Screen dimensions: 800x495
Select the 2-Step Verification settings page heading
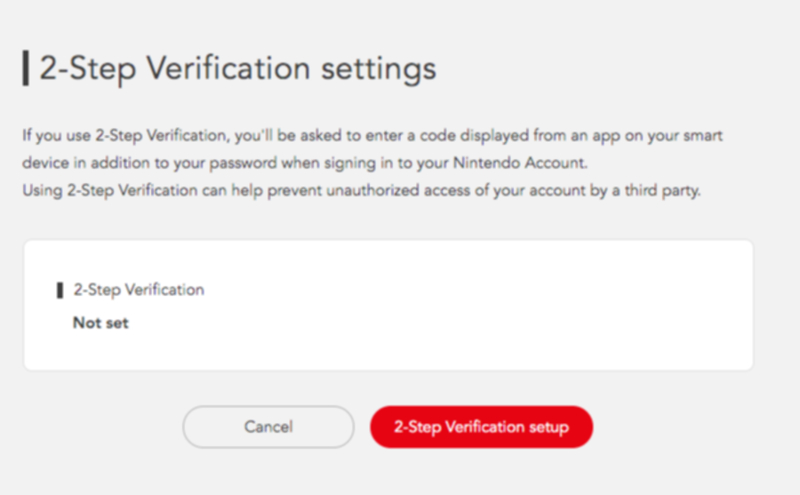tap(238, 68)
